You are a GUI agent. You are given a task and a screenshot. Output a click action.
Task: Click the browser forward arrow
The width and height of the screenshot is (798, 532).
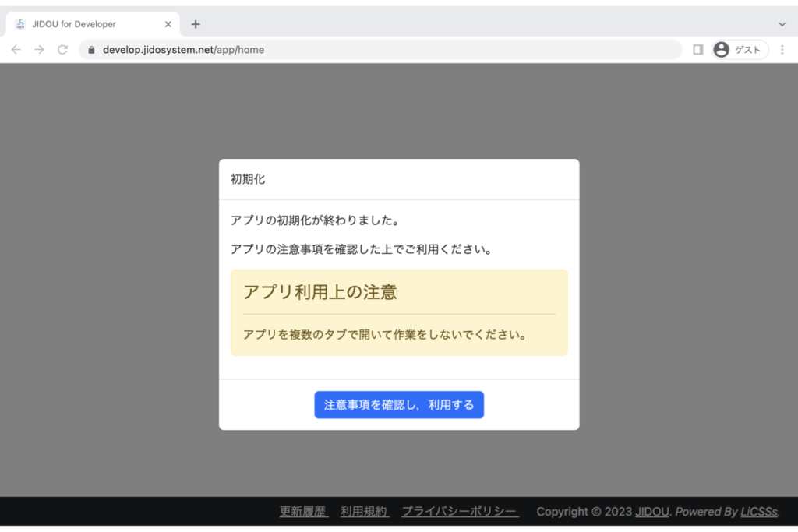coord(39,50)
